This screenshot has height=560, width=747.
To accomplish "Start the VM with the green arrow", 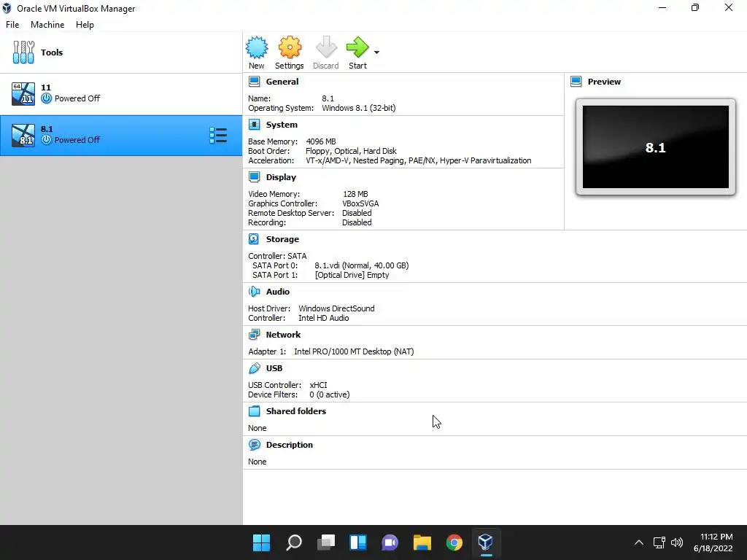I will [357, 47].
